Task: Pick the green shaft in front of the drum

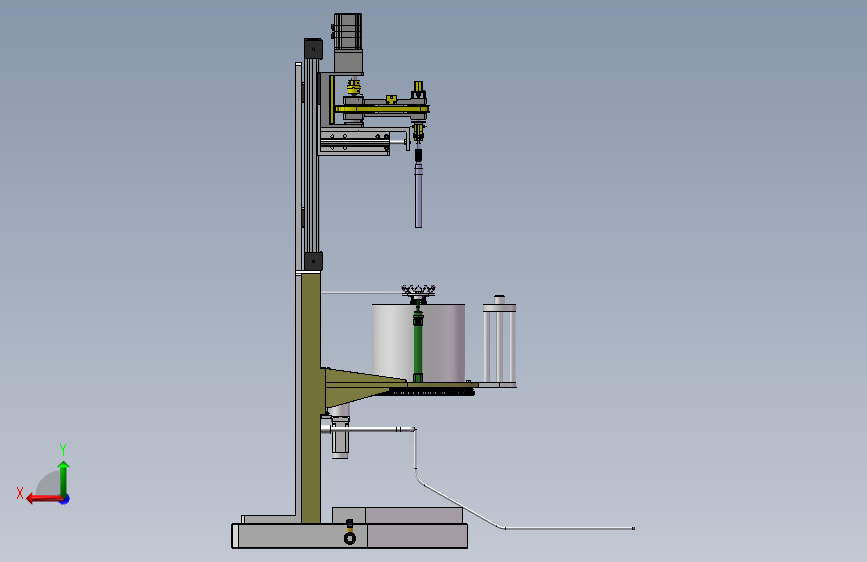Action: coord(418,346)
